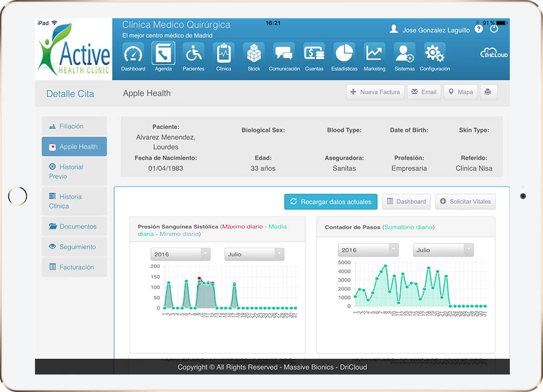The image size is (543, 392).
Task: Click the Nueva Factura button
Action: point(375,92)
